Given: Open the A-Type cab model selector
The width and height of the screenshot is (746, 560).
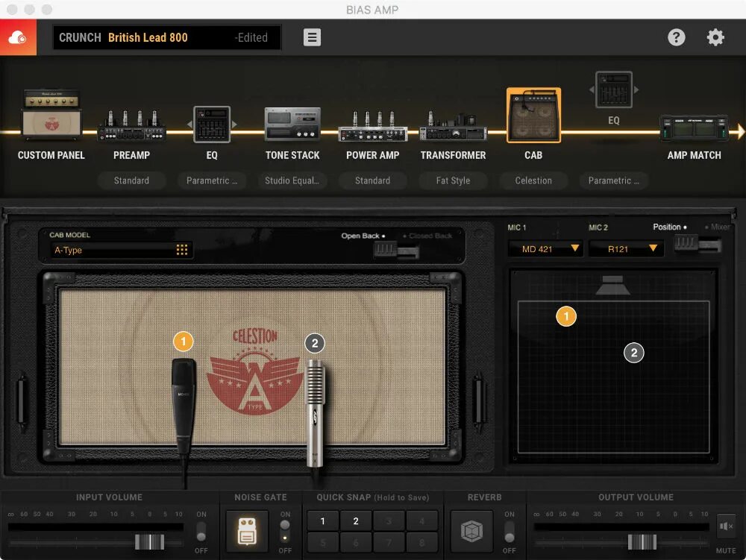Looking at the screenshot, I should [x=121, y=250].
